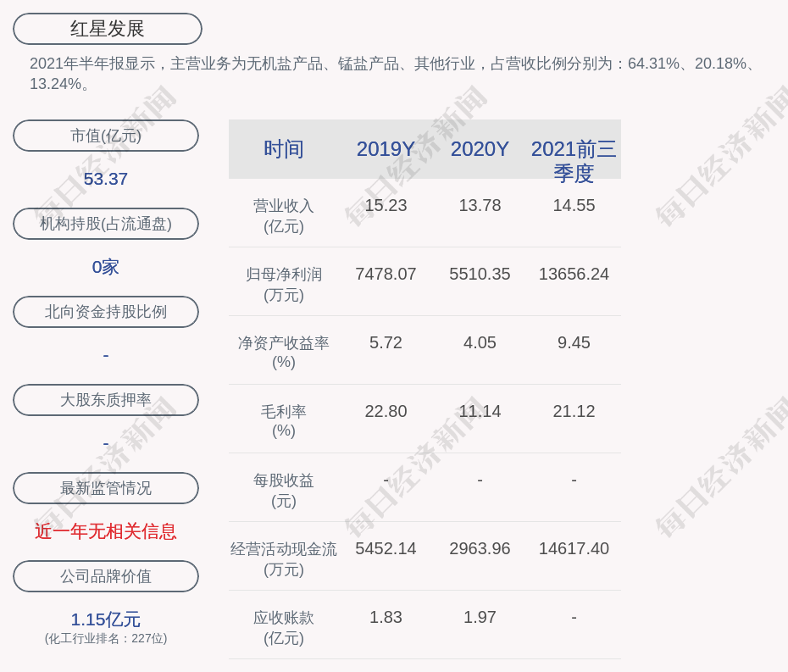The height and width of the screenshot is (672, 788).
Task: Click the 经营活动现金流(万元) row label
Action: click(284, 559)
